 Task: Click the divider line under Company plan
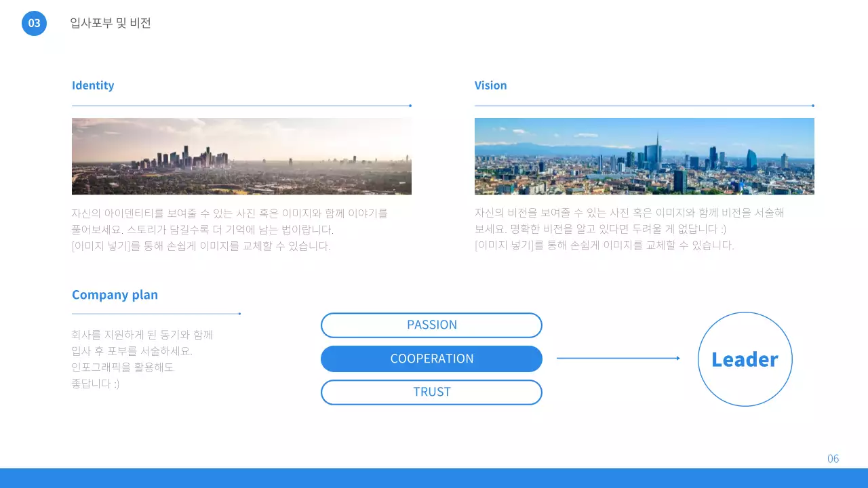(156, 314)
